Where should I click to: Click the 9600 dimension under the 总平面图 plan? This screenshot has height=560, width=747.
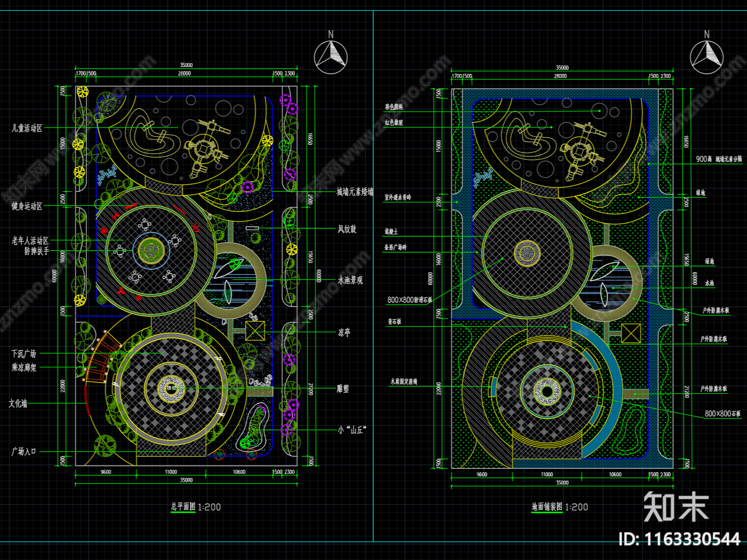[106, 472]
